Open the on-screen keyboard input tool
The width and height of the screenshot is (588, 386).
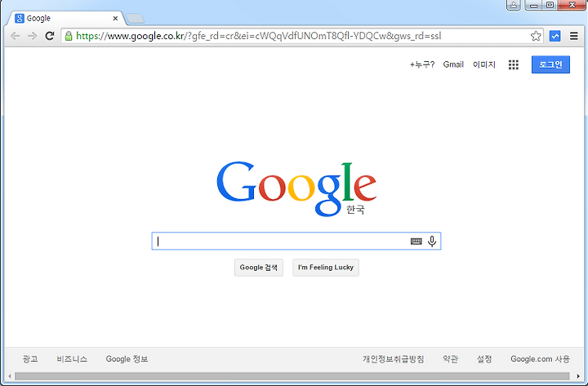pyautogui.click(x=416, y=242)
